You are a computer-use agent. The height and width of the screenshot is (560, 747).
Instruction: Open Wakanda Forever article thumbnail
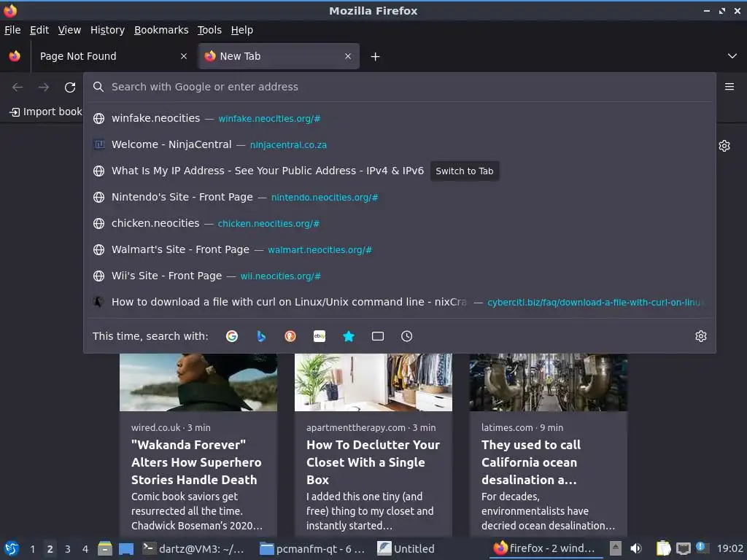198,382
